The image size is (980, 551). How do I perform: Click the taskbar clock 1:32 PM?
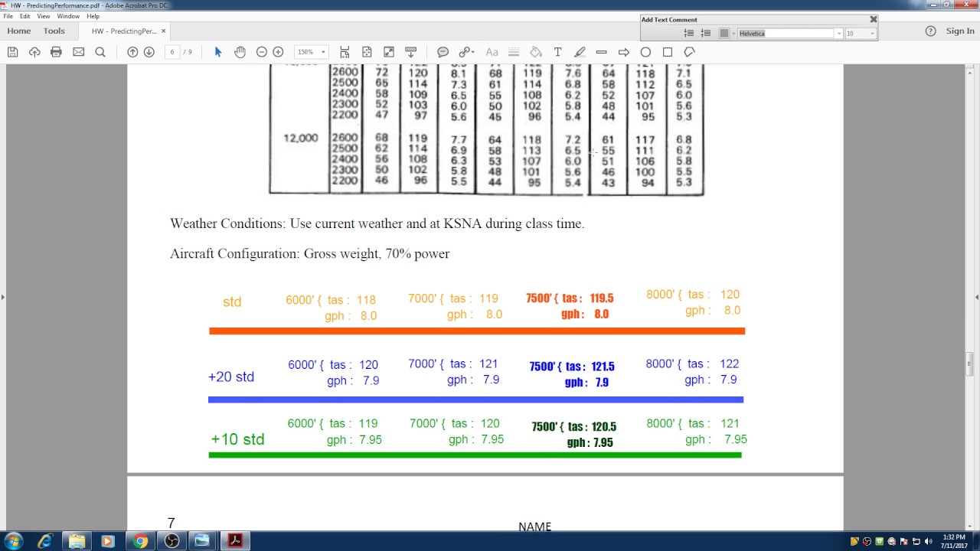(953, 541)
